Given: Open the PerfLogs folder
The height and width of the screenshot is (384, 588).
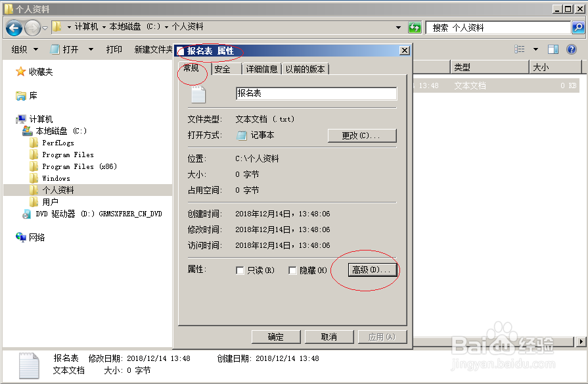Looking at the screenshot, I should click(x=58, y=143).
